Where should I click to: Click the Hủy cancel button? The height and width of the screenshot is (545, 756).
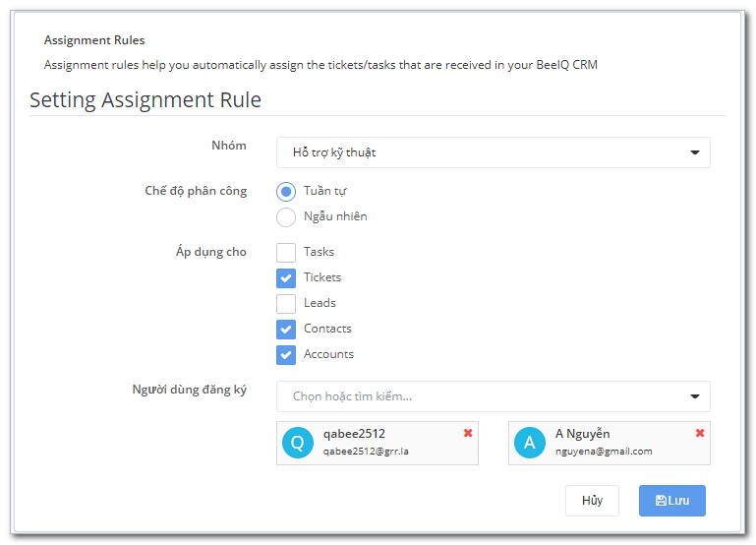click(x=592, y=501)
